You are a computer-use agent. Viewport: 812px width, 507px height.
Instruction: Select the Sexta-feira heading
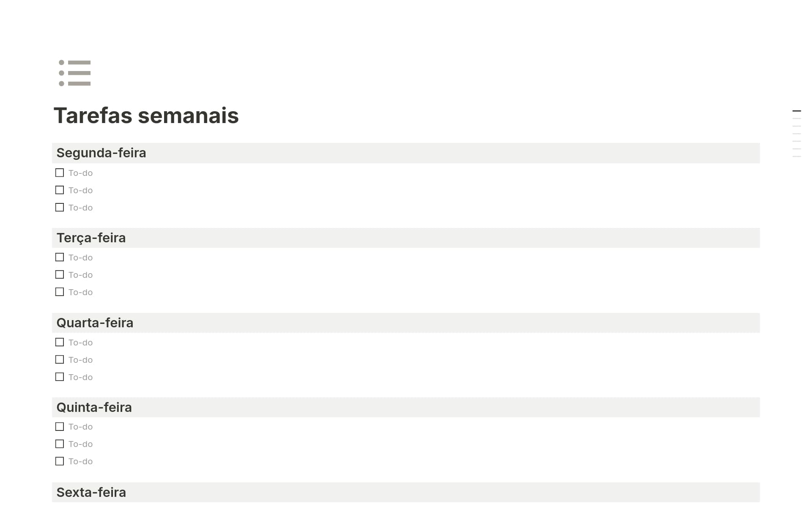point(91,493)
